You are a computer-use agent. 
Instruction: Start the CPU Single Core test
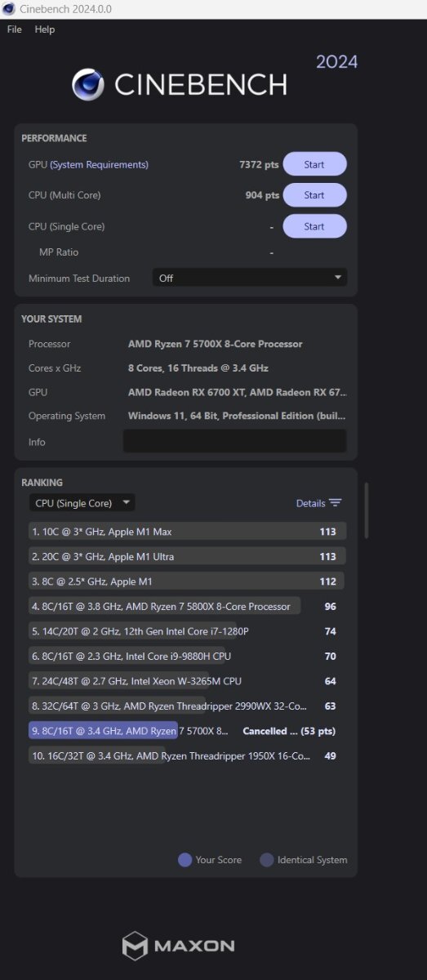314,226
